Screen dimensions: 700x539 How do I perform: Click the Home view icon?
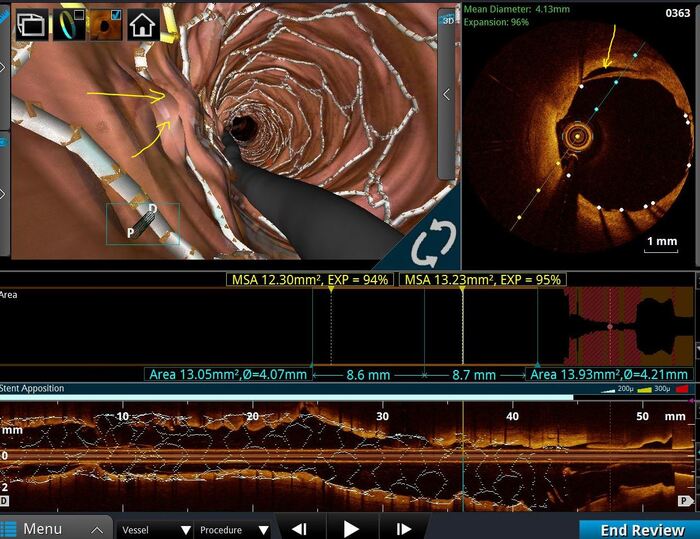click(143, 23)
